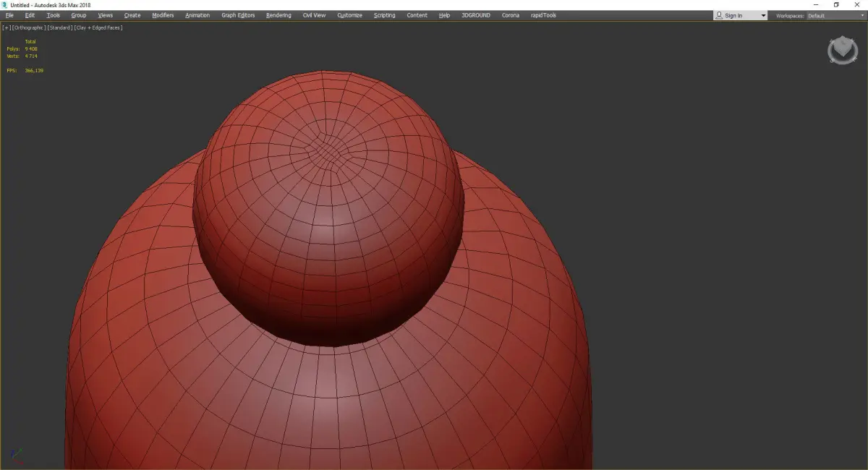Open the Group menu

(x=78, y=15)
